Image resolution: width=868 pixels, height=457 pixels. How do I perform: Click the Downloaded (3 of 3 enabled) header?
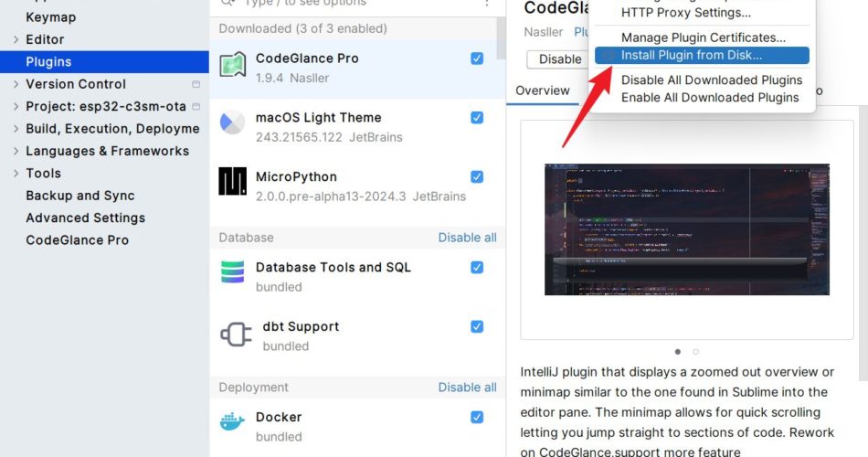tap(302, 28)
